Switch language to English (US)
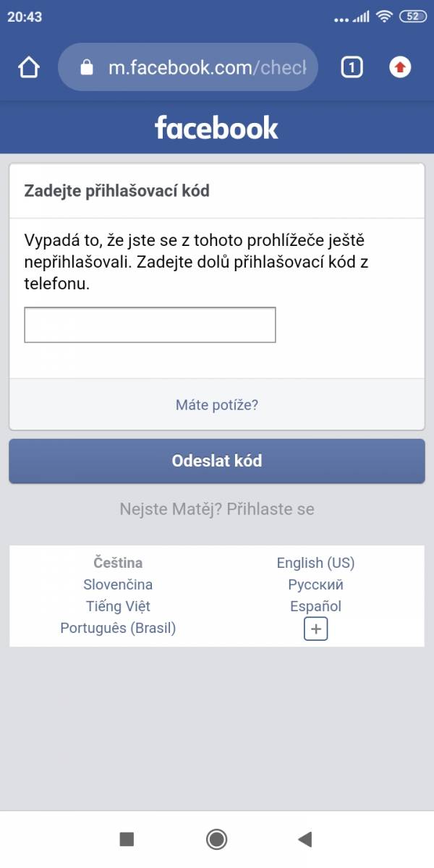434x868 pixels. 315,563
